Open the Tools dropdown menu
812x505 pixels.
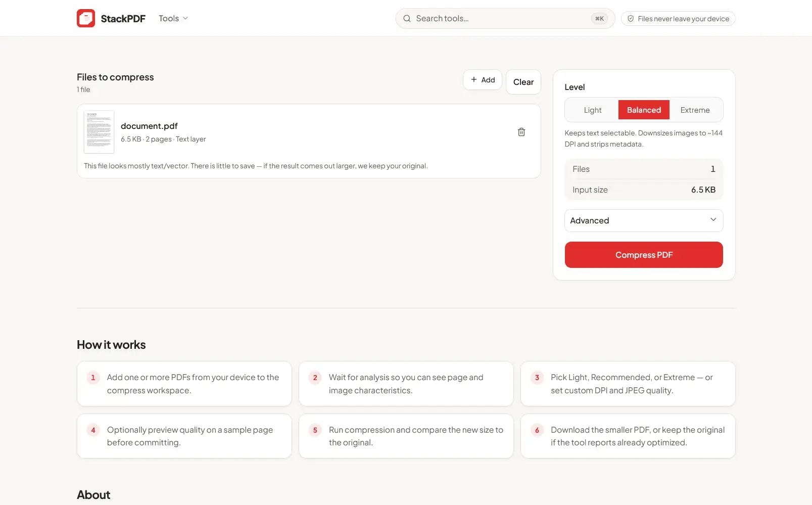(x=173, y=18)
